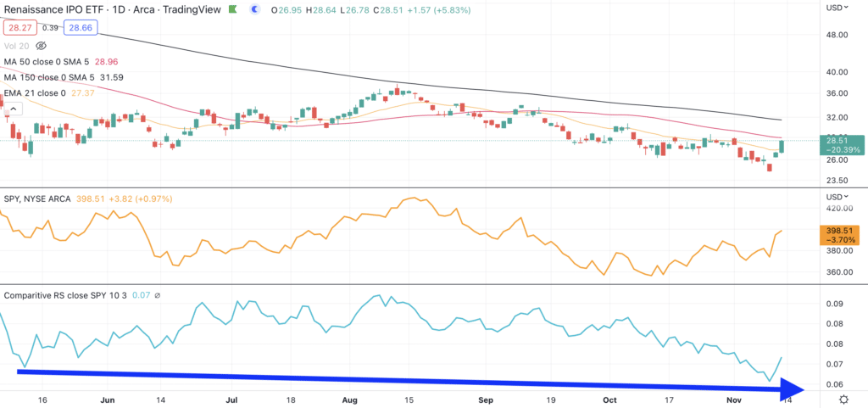Screen dimensions: 868x408
Task: Select the EMA 21 close 0 legend
Action: tap(34, 93)
